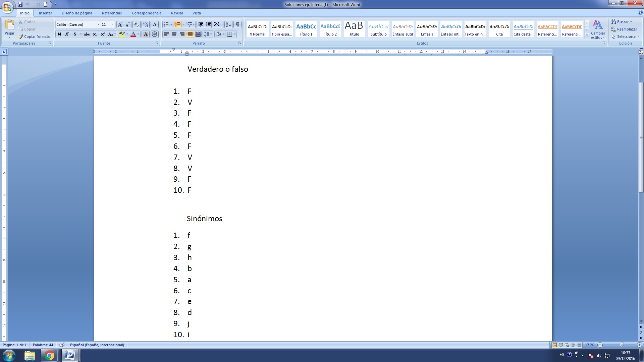Apply the Subtítulo style
This screenshot has height=362, width=644.
[378, 29]
